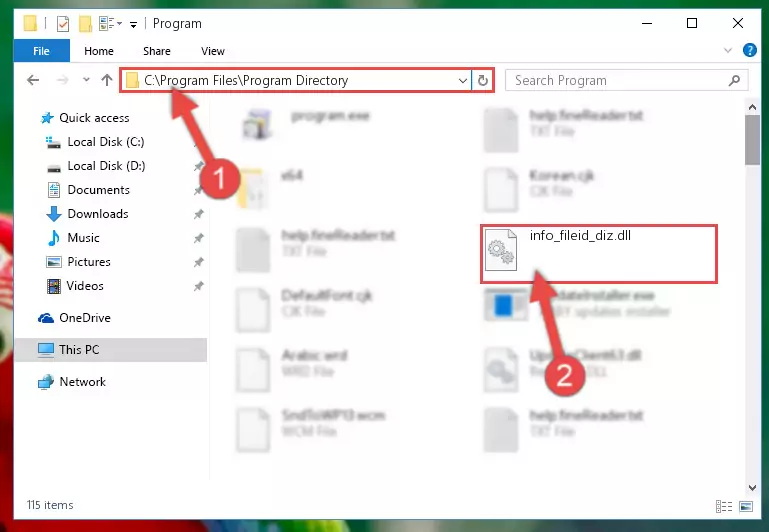Viewport: 769px width, 532px height.
Task: Open Music in the sidebar
Action: (x=83, y=238)
